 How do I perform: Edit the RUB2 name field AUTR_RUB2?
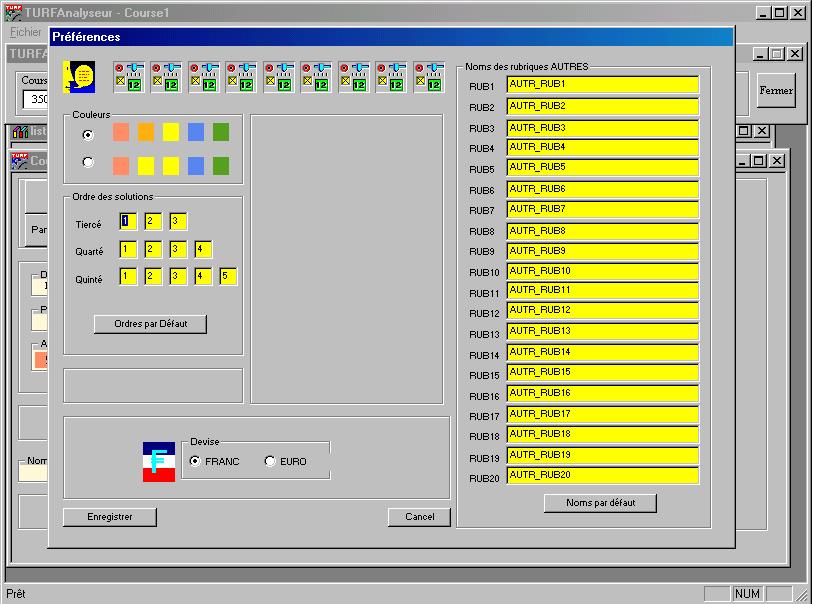coord(602,107)
